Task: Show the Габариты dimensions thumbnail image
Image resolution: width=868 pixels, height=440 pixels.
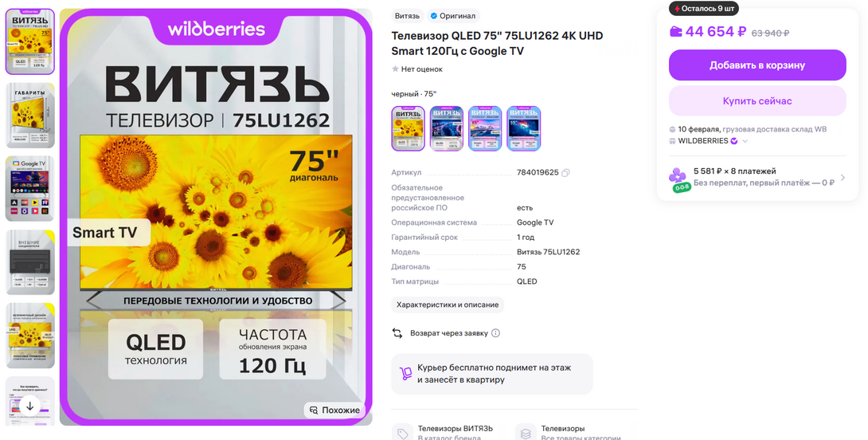Action: [x=30, y=116]
